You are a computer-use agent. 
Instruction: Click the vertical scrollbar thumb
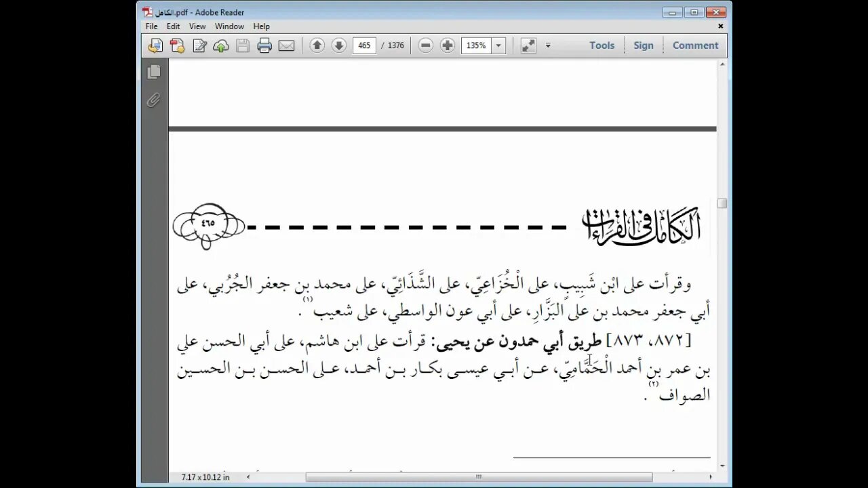coord(722,203)
